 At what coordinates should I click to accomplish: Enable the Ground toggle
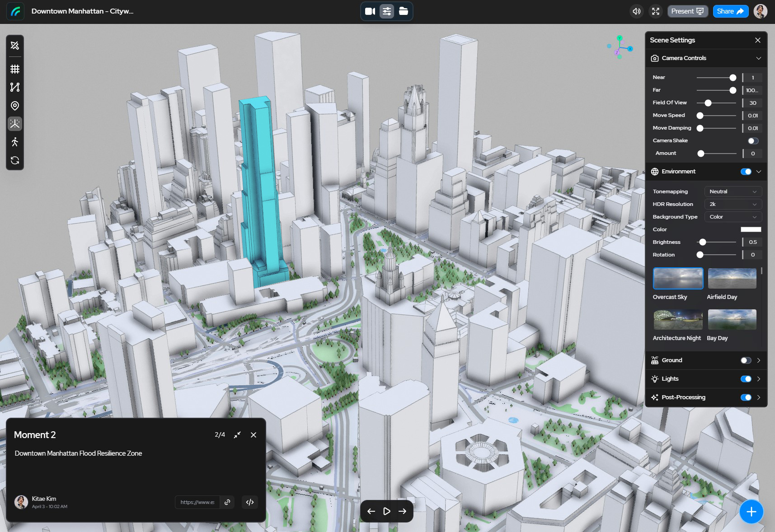[x=746, y=360]
